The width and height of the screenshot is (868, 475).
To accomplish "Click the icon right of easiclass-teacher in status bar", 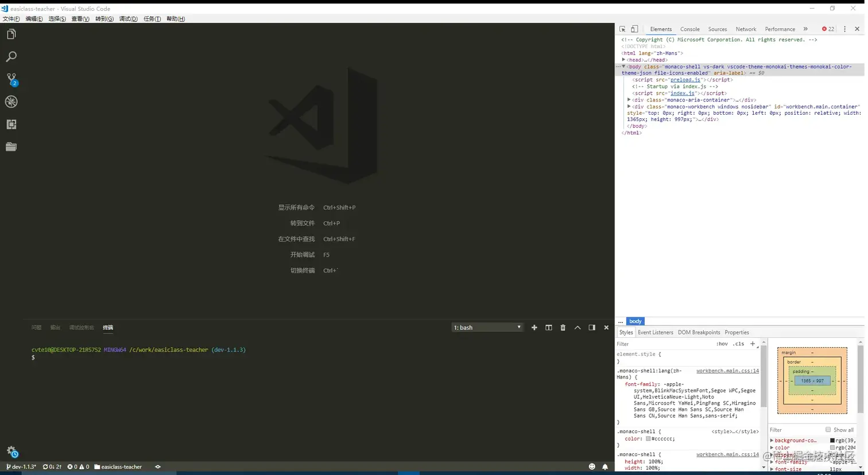I will [158, 467].
